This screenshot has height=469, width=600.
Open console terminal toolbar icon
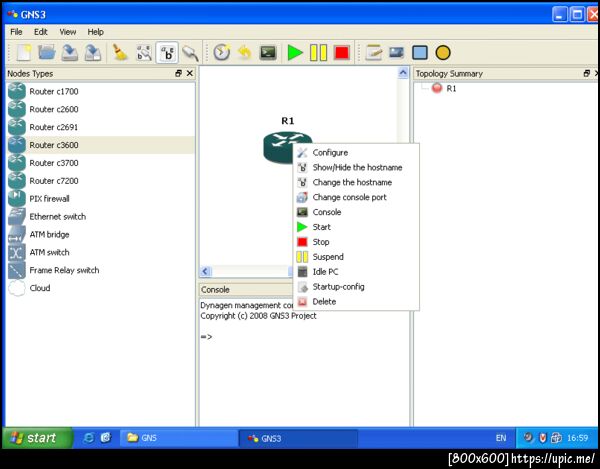click(x=268, y=52)
